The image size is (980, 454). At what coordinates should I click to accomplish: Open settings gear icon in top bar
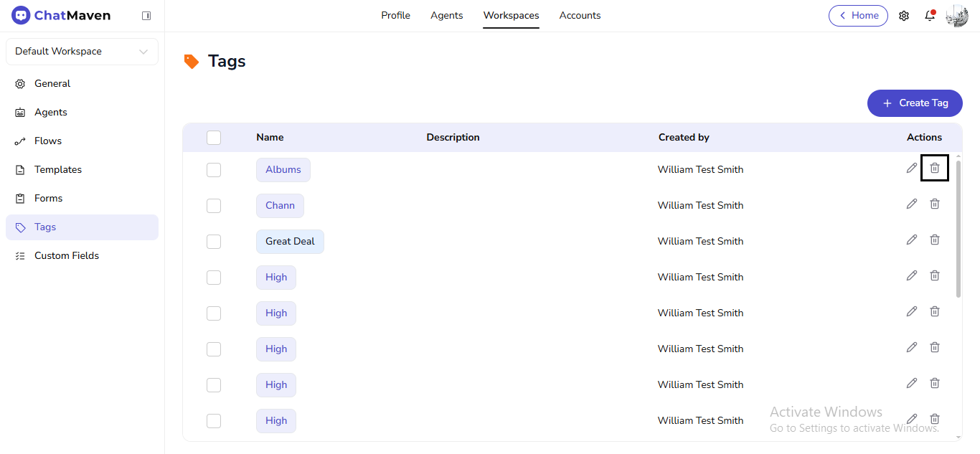pyautogui.click(x=904, y=16)
